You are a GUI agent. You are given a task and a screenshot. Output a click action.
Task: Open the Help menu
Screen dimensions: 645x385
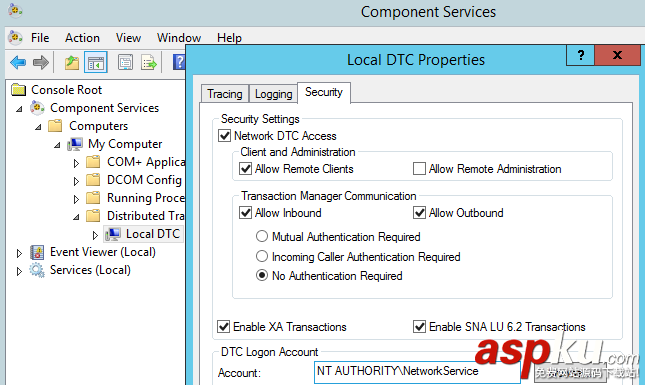coord(229,38)
